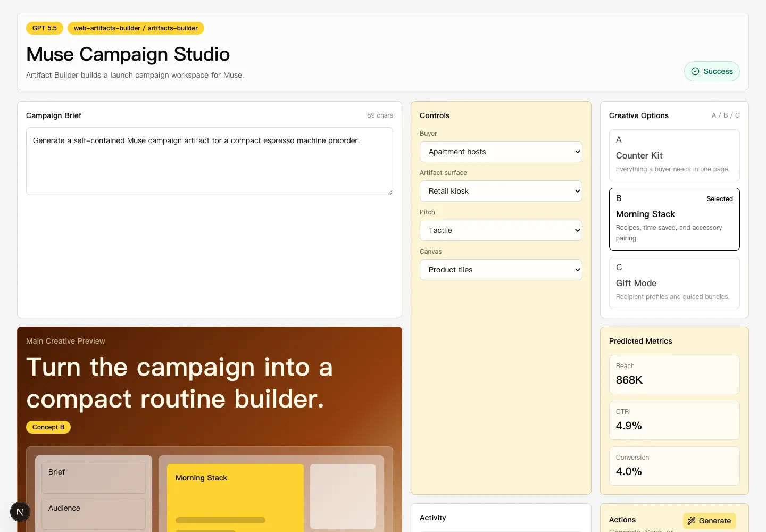Click the Success checkmark circle icon
Screen dimensions: 766x532
[695, 71]
